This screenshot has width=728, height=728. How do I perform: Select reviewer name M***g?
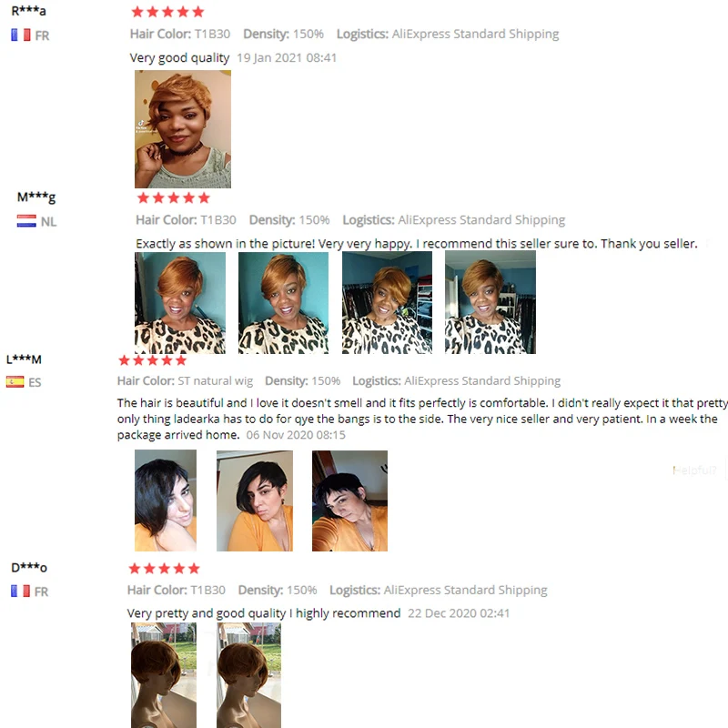point(36,197)
